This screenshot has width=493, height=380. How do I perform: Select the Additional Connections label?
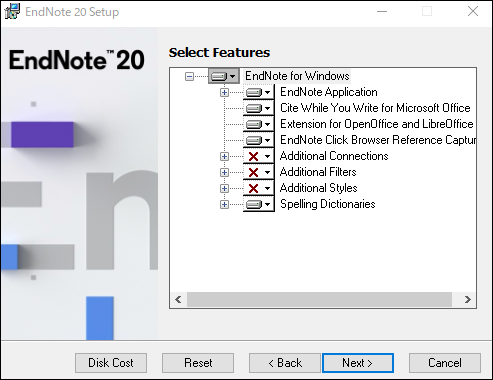click(334, 156)
